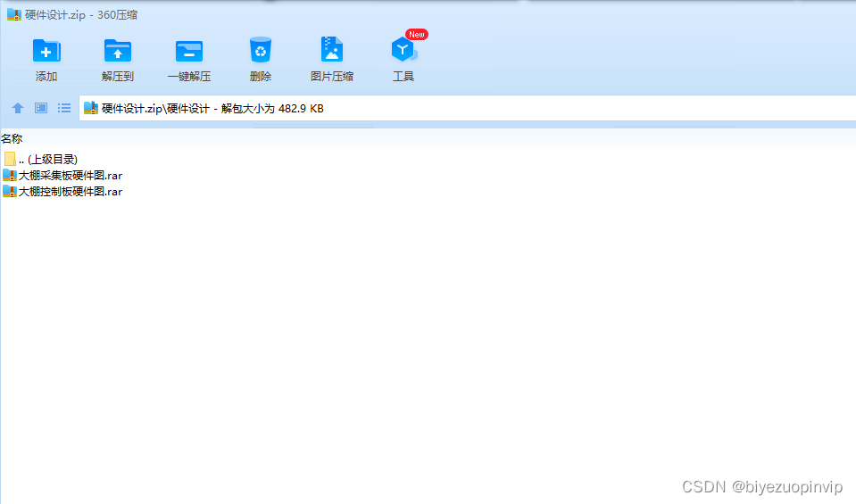This screenshot has width=856, height=504.
Task: Click the archive icon of 大棚采集板硬件图.rar
Action: [x=10, y=176]
